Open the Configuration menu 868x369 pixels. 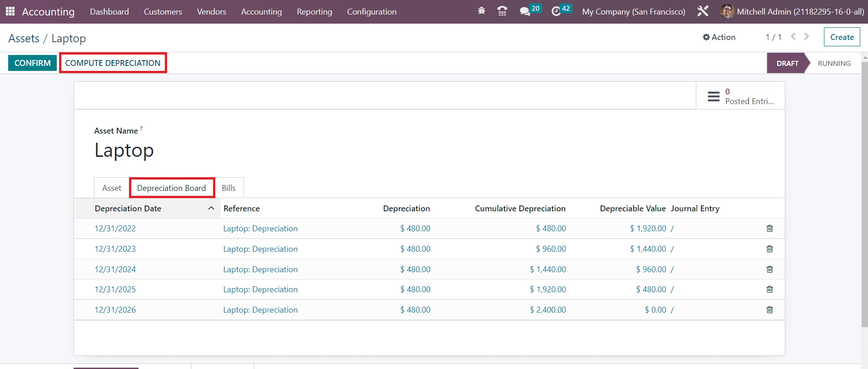371,12
